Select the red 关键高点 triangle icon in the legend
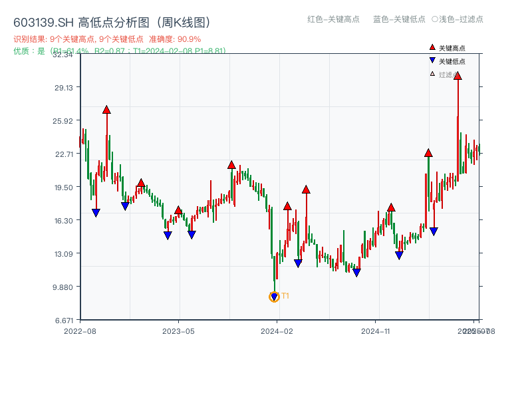 pos(431,48)
